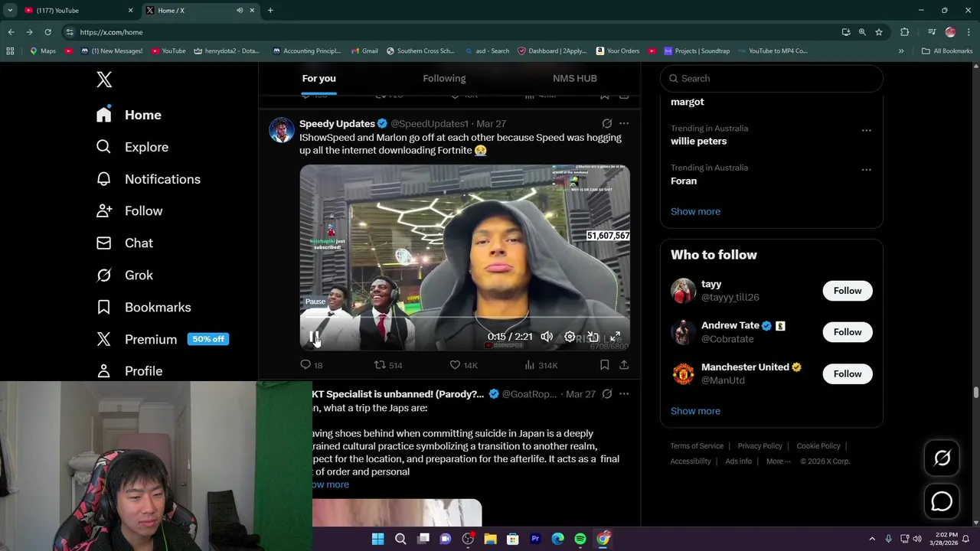This screenshot has height=551, width=980.
Task: Seek along the video progress bar
Action: pos(465,317)
